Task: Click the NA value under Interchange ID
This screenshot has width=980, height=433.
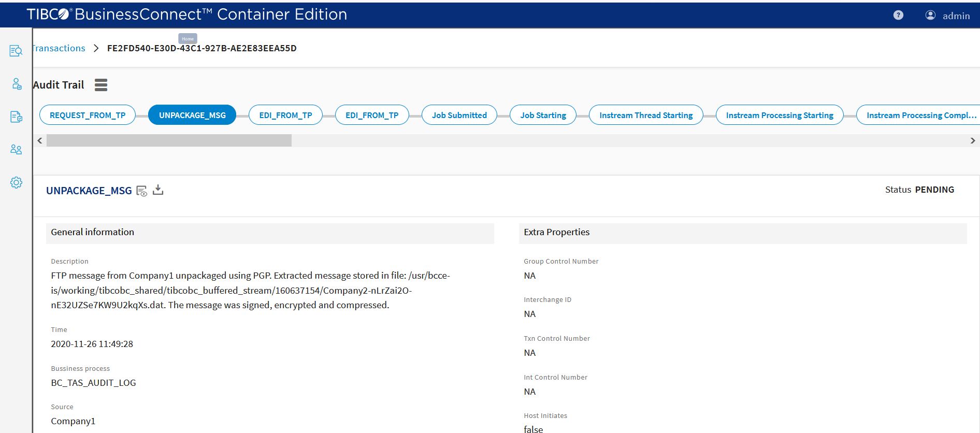Action: coord(530,314)
